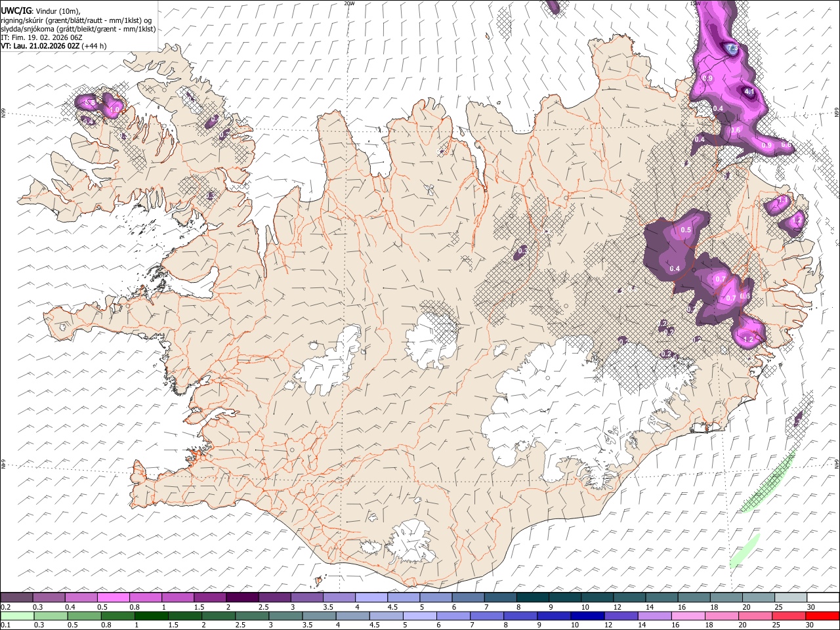Image resolution: width=840 pixels, height=630 pixels.
Task: Click lower legend swatch between 14 and 16
Action: [x=655, y=616]
